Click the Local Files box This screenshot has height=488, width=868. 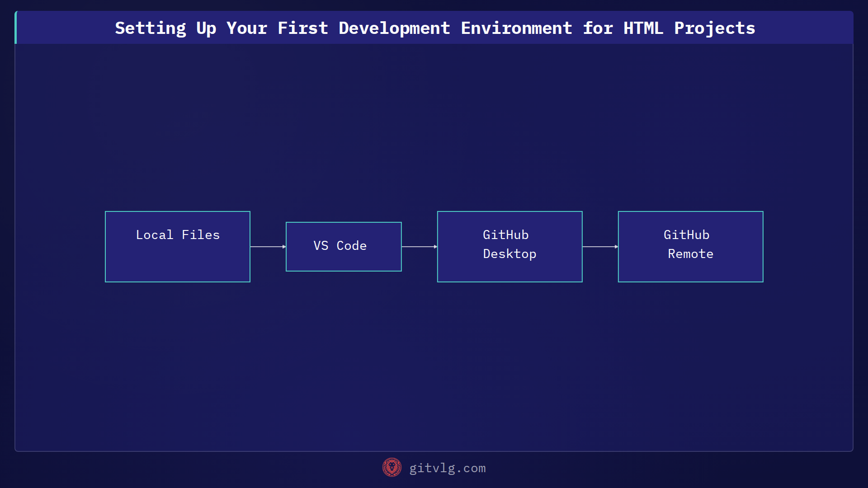[x=177, y=247]
